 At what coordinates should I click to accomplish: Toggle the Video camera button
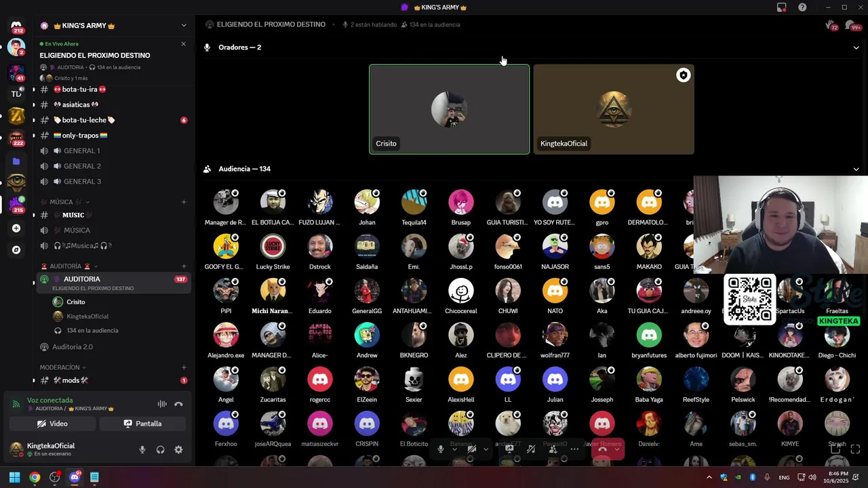point(52,424)
